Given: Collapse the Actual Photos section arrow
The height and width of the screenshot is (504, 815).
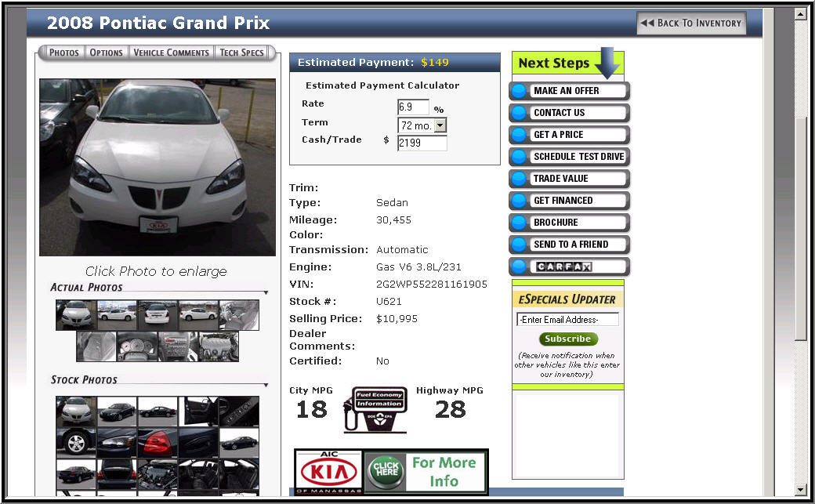Looking at the screenshot, I should [x=266, y=293].
